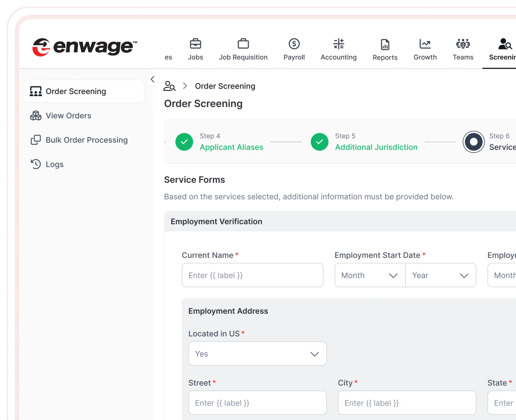Select View Orders in sidebar
Image resolution: width=516 pixels, height=420 pixels.
pos(68,116)
